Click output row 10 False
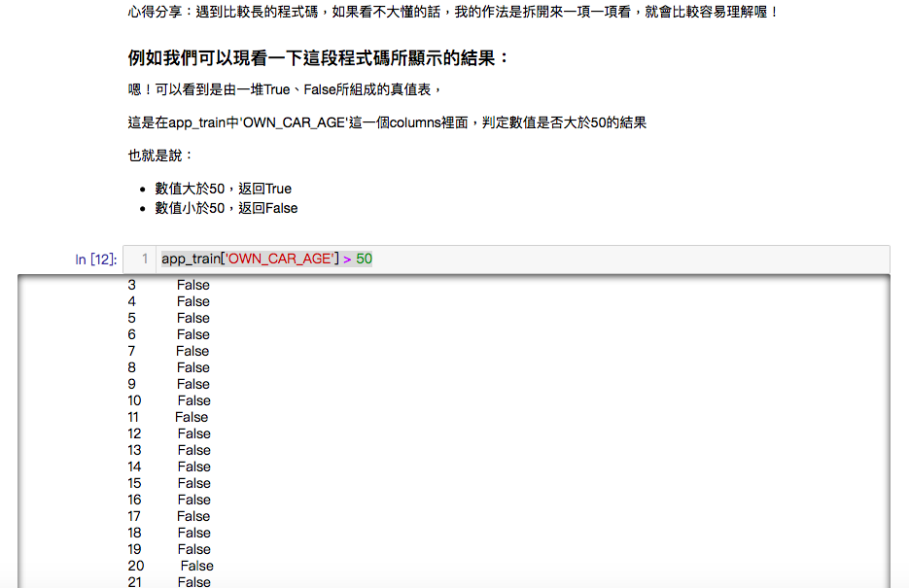The height and width of the screenshot is (588, 909). point(169,400)
